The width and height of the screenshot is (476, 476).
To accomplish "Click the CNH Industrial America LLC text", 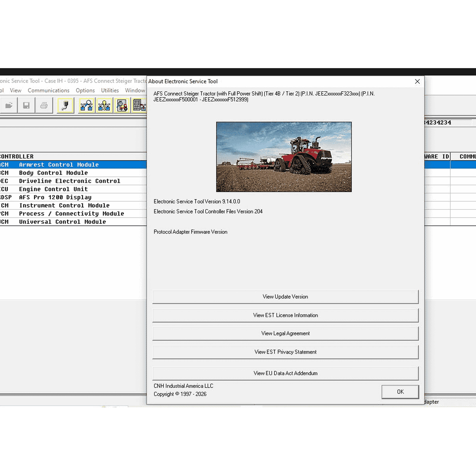I will (184, 386).
